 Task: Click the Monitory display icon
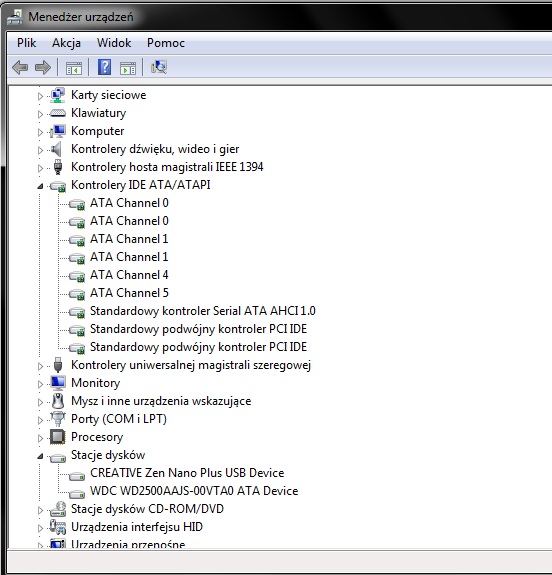point(58,383)
